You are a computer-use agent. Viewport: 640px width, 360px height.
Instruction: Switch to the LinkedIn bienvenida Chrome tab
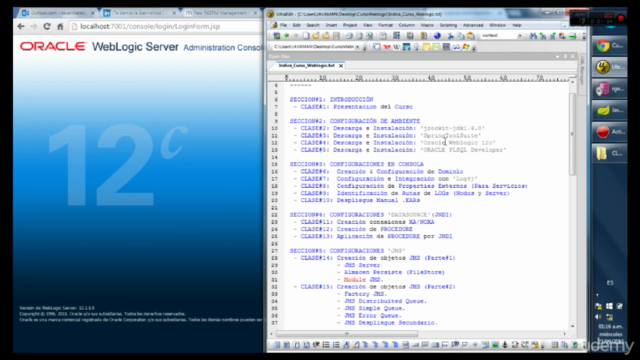(139, 13)
